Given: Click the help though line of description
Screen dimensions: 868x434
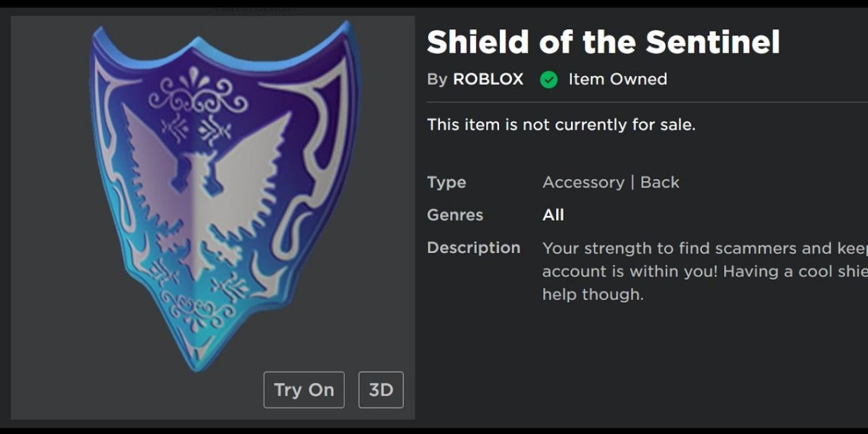Looking at the screenshot, I should [593, 294].
